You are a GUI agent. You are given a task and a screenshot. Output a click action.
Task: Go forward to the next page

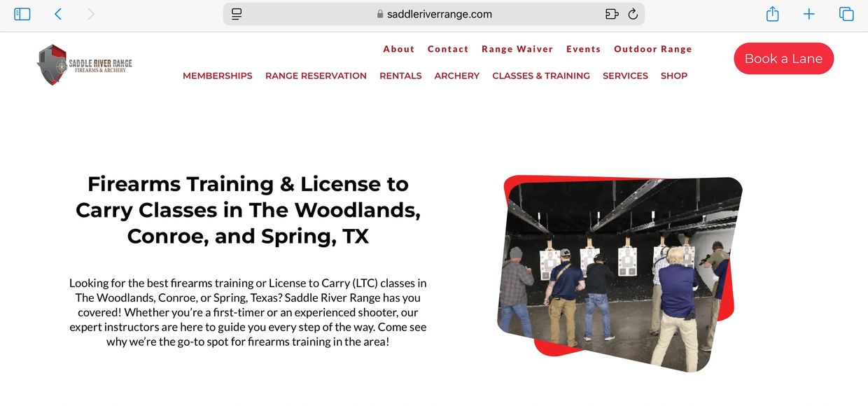tap(91, 14)
